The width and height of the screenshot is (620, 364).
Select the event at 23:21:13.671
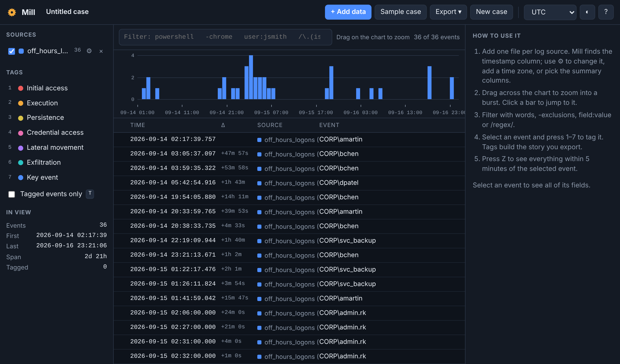point(289,255)
